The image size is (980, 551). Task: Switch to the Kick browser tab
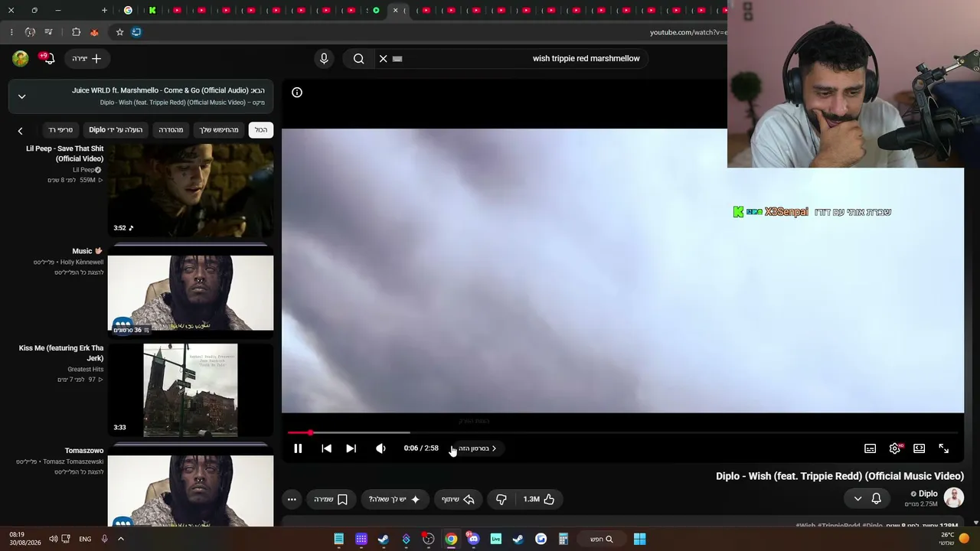point(152,10)
